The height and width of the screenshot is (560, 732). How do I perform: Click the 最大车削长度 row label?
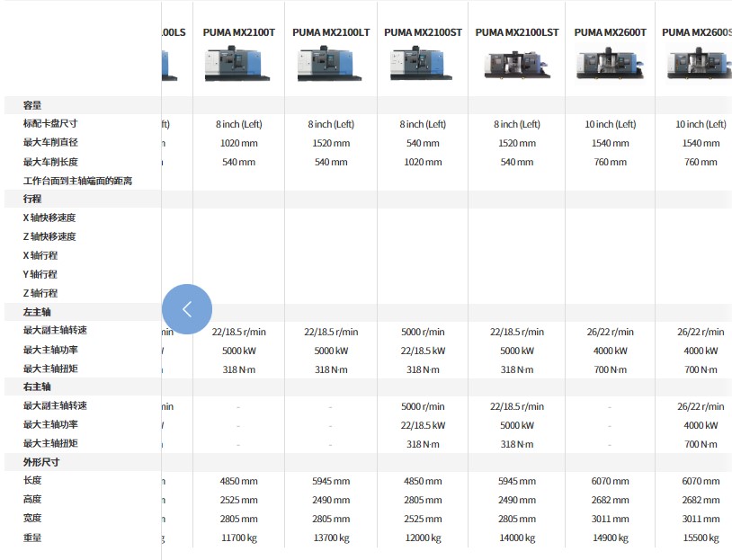click(50, 162)
